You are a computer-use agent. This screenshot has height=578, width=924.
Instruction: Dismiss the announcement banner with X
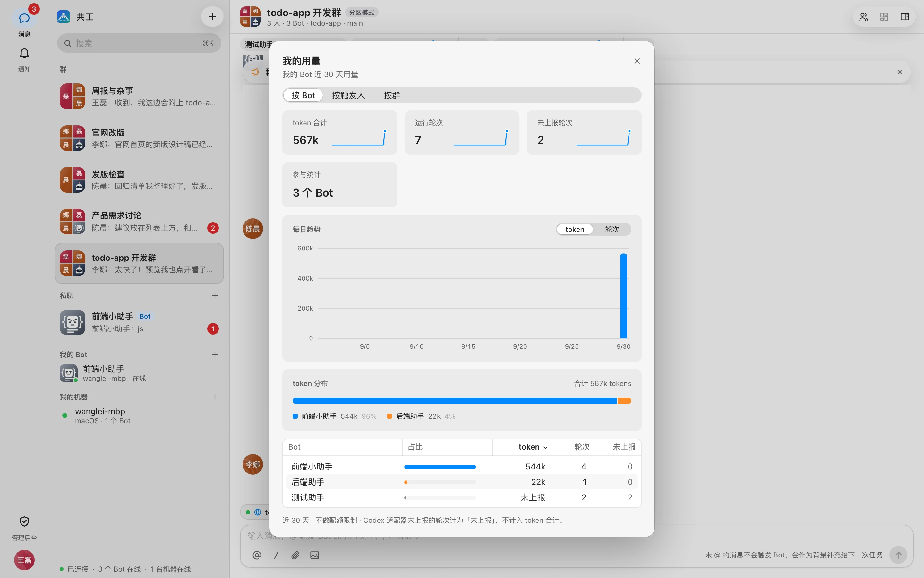900,72
